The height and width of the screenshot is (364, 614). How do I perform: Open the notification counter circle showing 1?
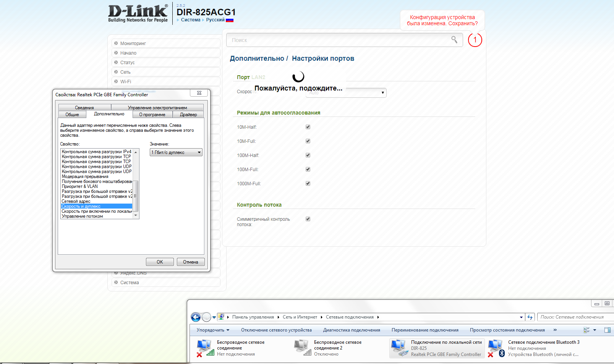pos(475,40)
